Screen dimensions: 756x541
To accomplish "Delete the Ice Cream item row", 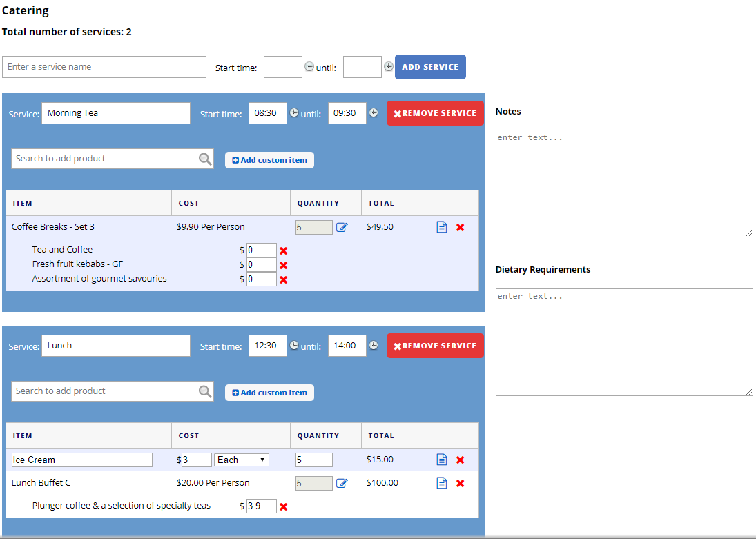I will [x=461, y=460].
